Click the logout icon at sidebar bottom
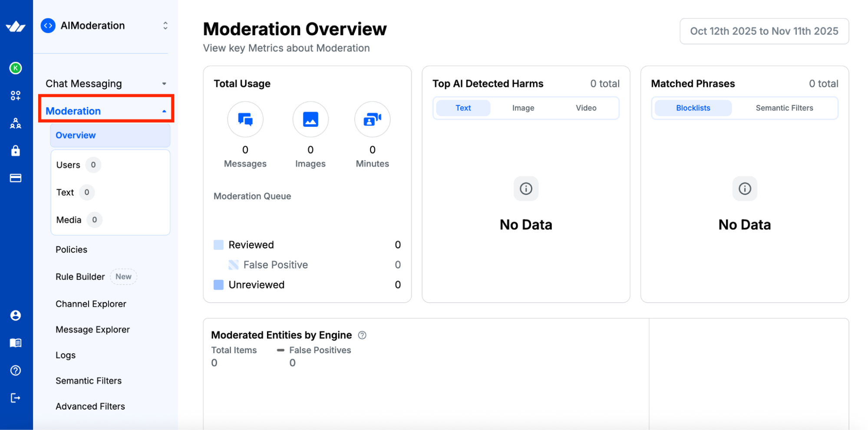 [x=16, y=398]
